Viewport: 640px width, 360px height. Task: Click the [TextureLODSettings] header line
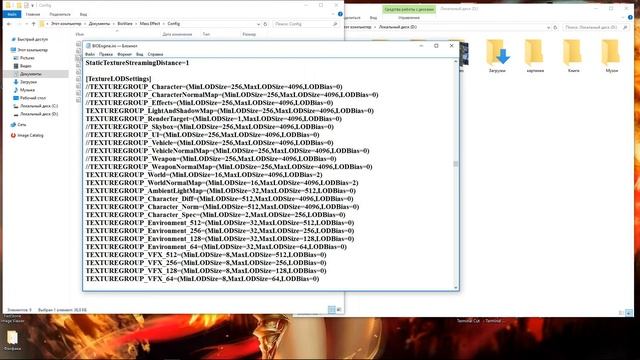point(118,79)
